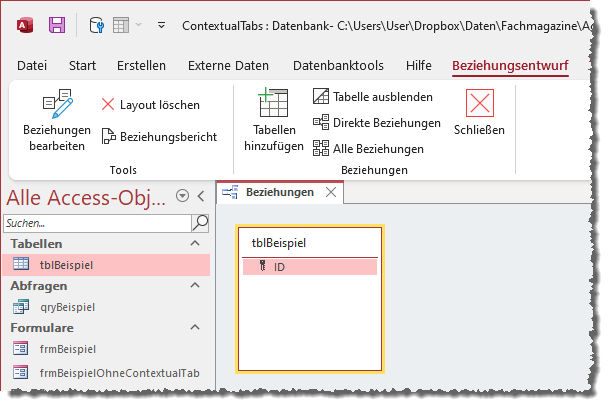The height and width of the screenshot is (410, 610).
Task: Click Beziehungen bearbeiten button
Action: (57, 120)
